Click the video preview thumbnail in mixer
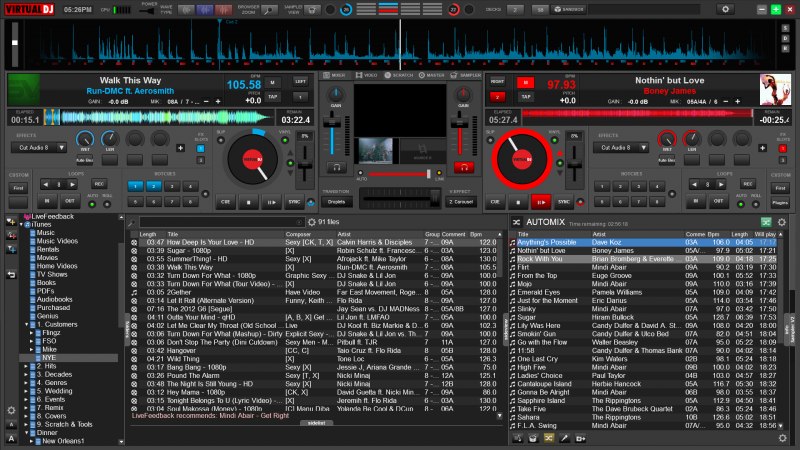Viewport: 800px width, 450px height. pyautogui.click(x=376, y=150)
